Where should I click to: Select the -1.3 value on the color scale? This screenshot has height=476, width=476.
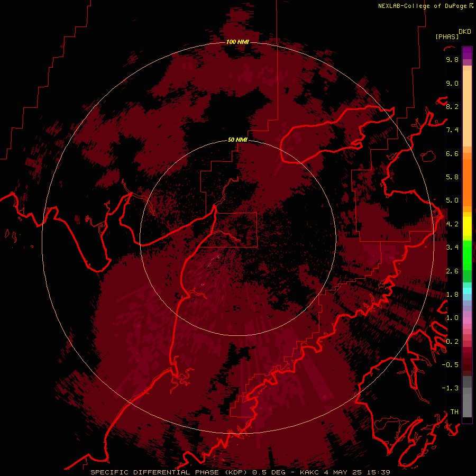(x=450, y=388)
